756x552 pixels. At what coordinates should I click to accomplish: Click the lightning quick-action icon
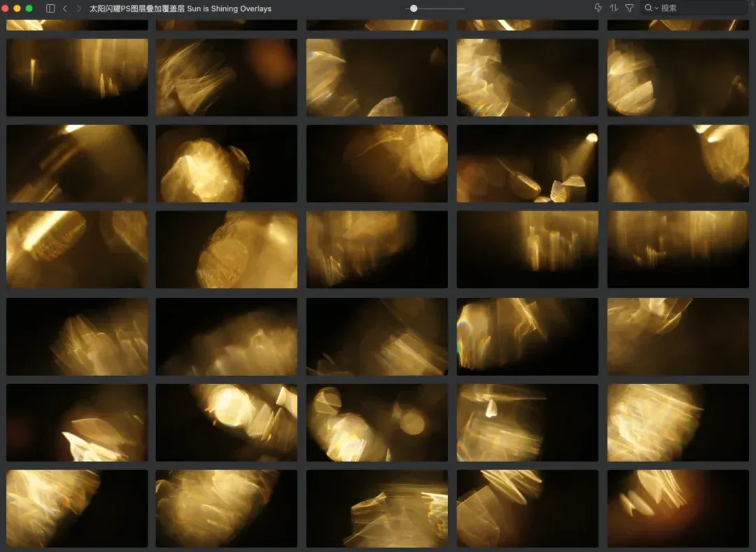(598, 8)
